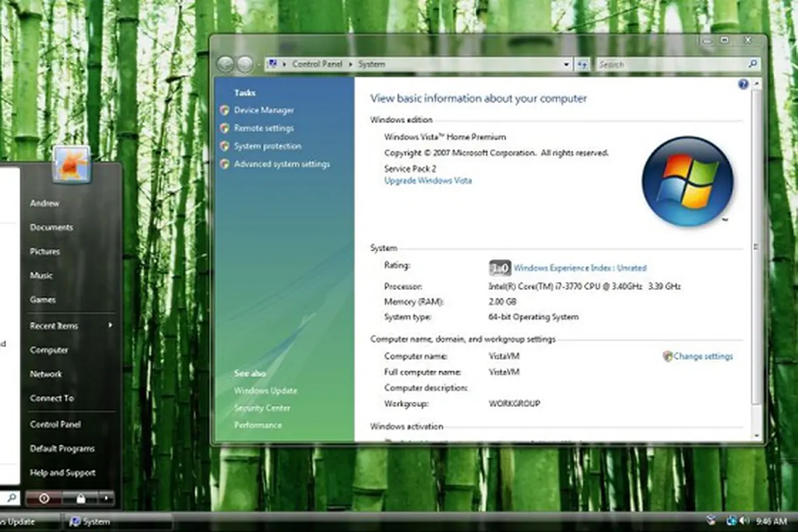Image resolution: width=798 pixels, height=532 pixels.
Task: Open Pictures from the Start menu
Action: click(45, 252)
